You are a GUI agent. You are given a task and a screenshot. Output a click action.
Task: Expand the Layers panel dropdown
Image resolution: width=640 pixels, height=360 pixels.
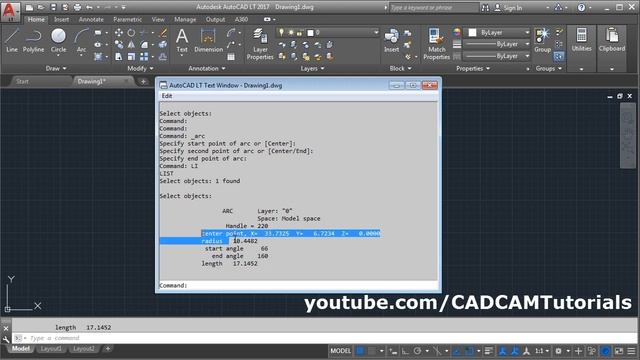click(x=312, y=69)
